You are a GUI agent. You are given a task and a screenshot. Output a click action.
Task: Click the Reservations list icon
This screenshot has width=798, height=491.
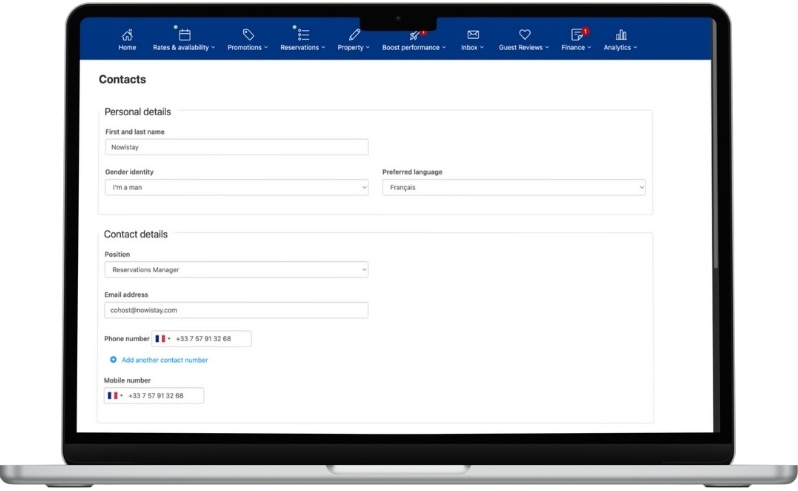pyautogui.click(x=303, y=35)
